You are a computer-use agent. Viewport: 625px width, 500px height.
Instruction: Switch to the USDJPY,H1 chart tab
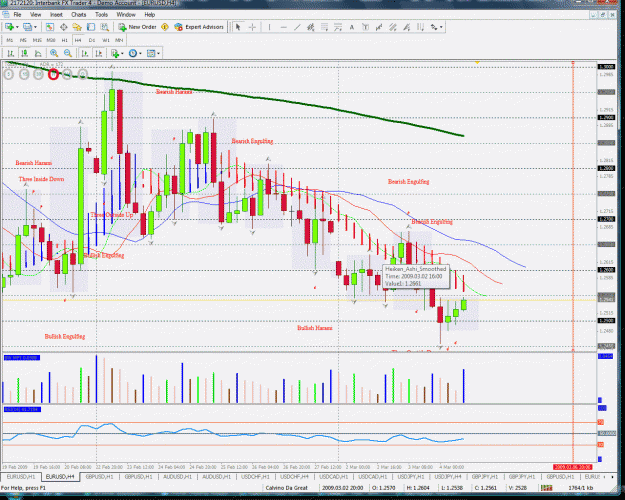click(411, 476)
